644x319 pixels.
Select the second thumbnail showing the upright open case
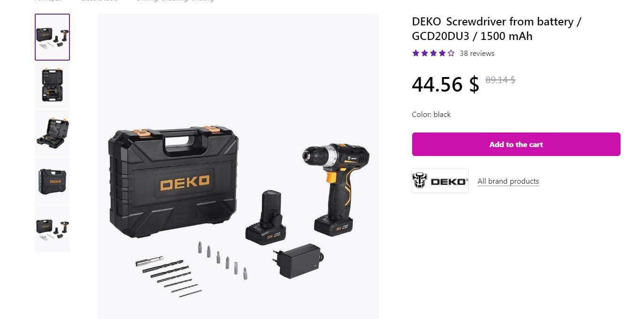click(x=52, y=85)
